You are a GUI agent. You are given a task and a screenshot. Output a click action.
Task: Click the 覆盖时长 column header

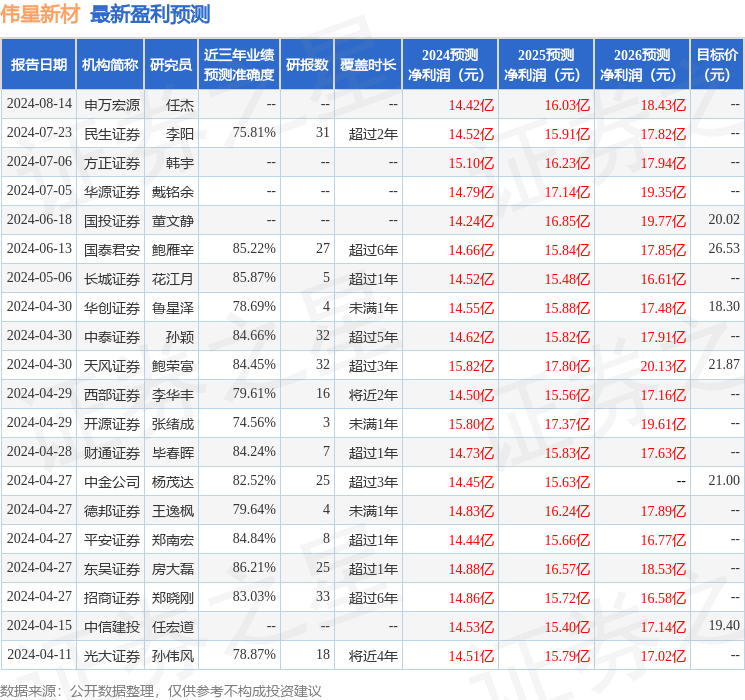368,65
